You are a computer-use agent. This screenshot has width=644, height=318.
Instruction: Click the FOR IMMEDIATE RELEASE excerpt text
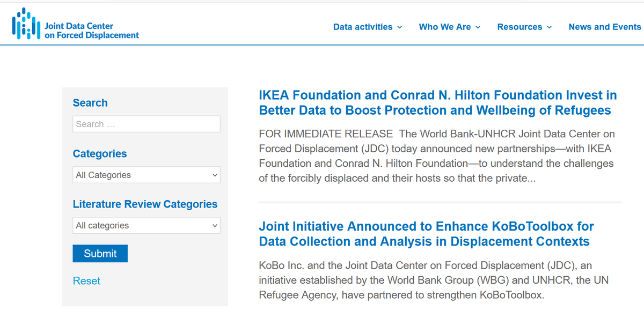pos(437,156)
